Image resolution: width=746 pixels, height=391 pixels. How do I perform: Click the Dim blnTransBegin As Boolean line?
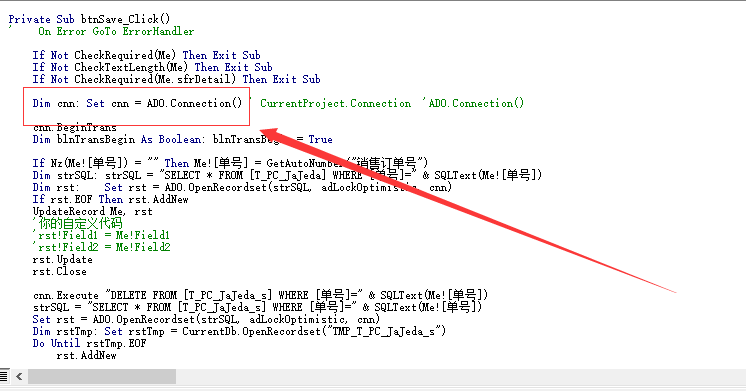[x=182, y=139]
